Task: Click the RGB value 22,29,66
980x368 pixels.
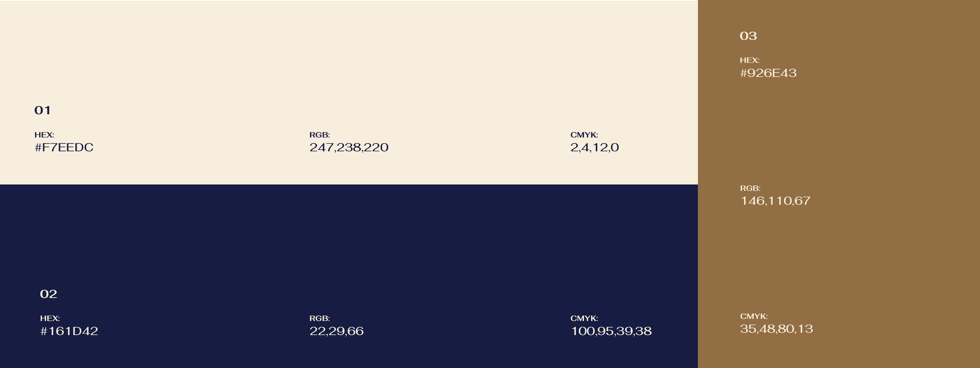Action: [x=336, y=331]
